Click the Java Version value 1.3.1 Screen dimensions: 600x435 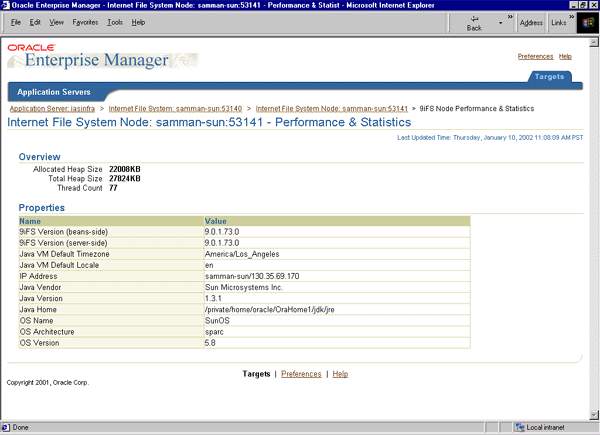pos(213,298)
